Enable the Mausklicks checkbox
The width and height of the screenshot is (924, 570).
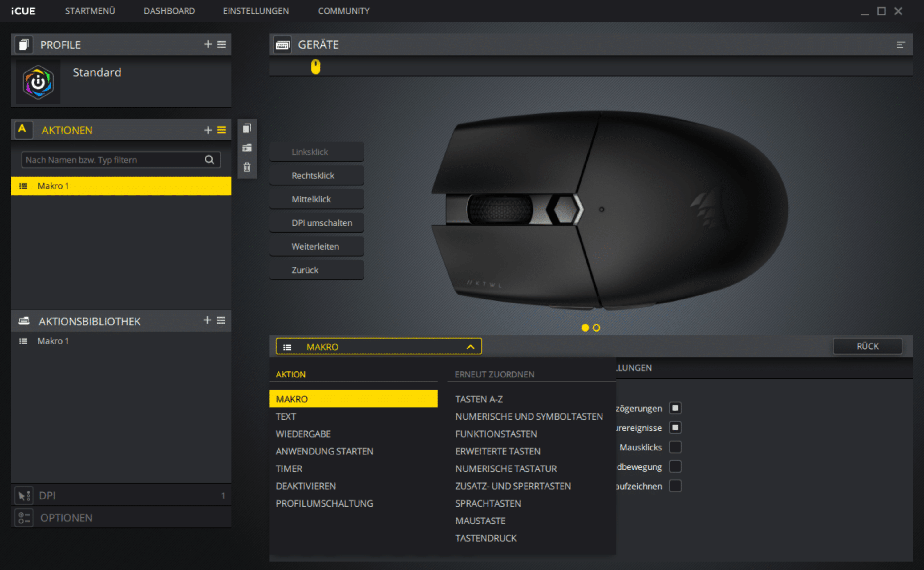point(675,447)
